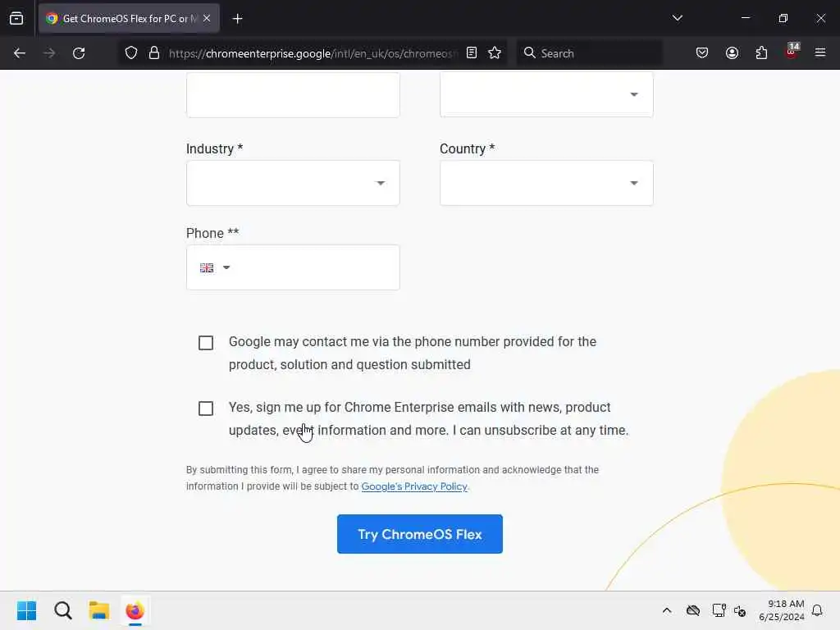This screenshot has height=630, width=840.
Task: Restore down the Firefox window
Action: tap(783, 18)
